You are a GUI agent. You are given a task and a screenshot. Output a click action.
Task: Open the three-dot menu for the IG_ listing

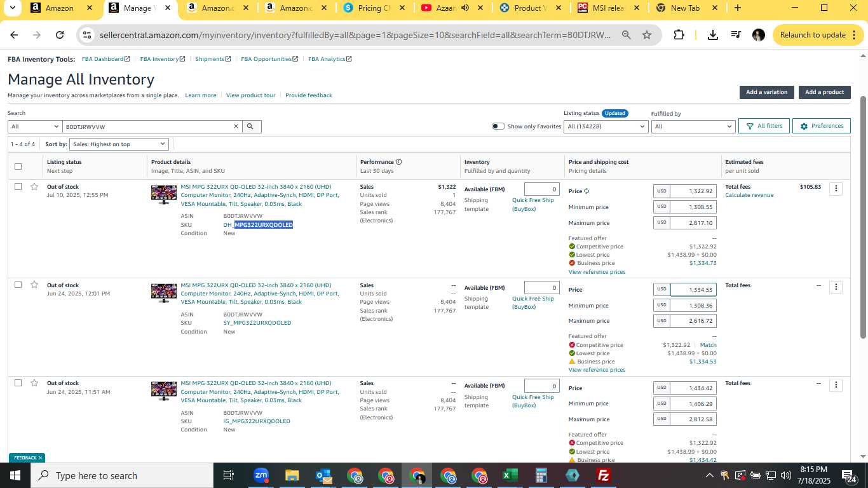[836, 385]
